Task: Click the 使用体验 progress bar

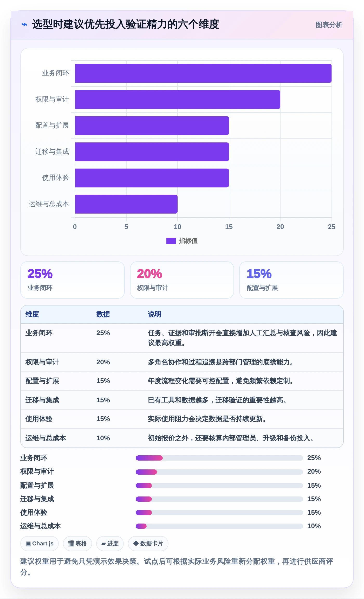Action: click(x=219, y=513)
